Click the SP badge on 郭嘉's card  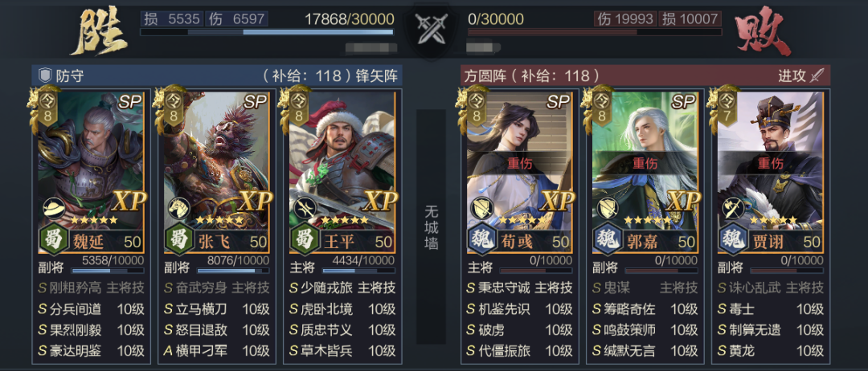pos(682,101)
